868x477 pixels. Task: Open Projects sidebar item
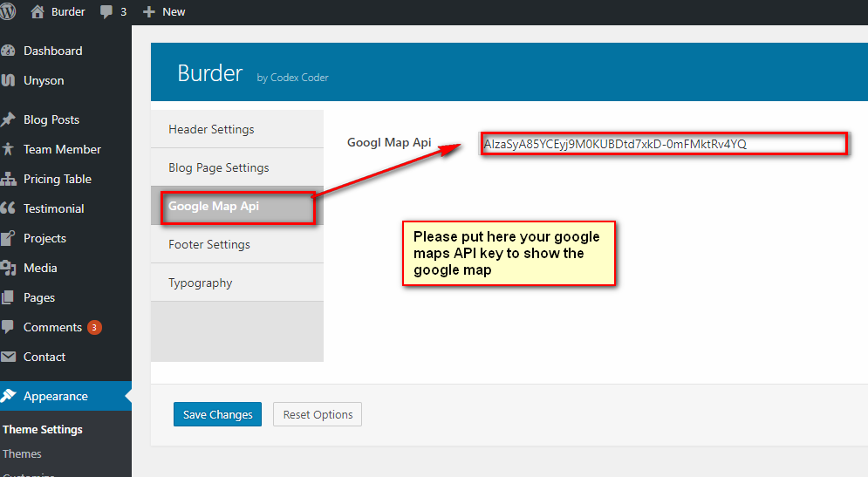point(44,239)
